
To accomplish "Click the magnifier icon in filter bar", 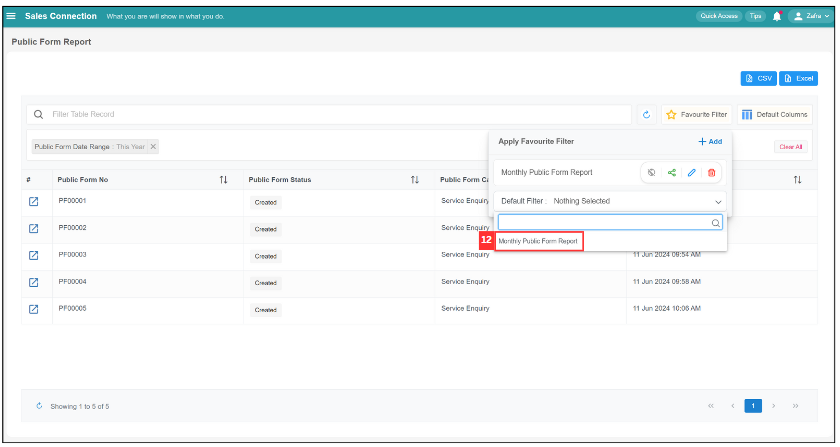I will coord(39,114).
